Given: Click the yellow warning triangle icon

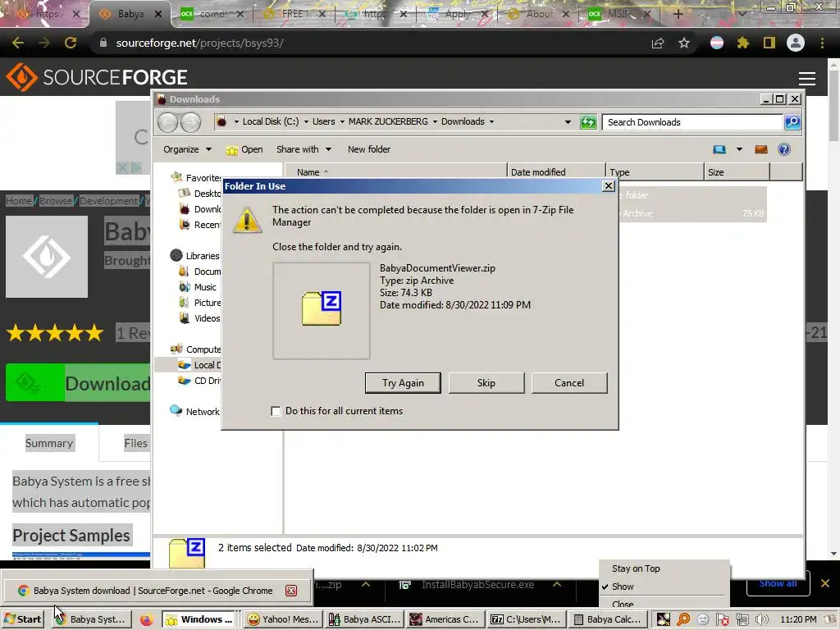Looking at the screenshot, I should click(247, 220).
